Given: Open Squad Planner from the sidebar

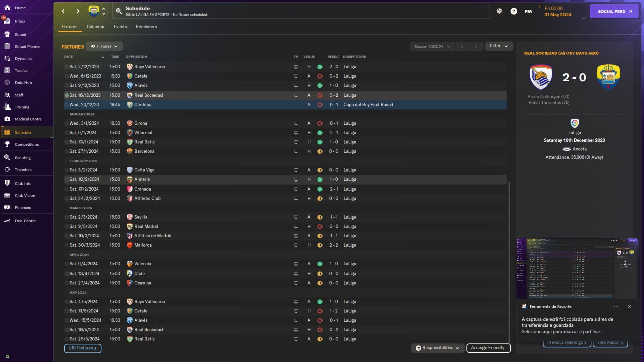Looking at the screenshot, I should [27, 46].
